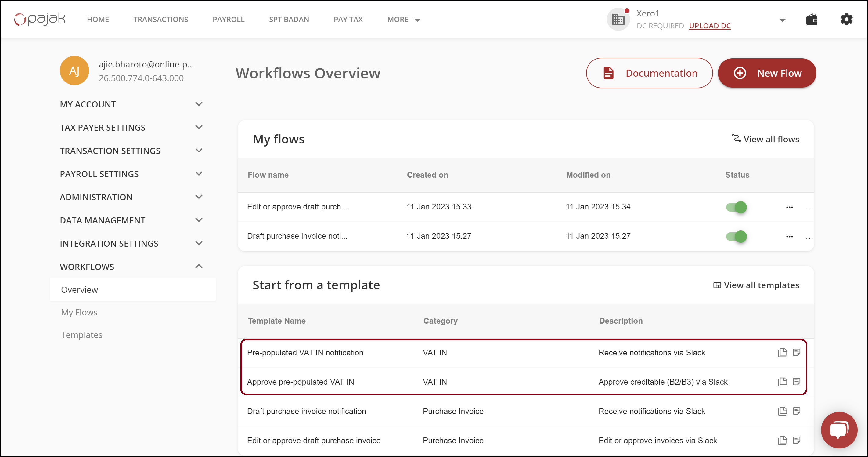The height and width of the screenshot is (457, 868).
Task: View details of Approve pre-populated VAT IN template
Action: coord(796,382)
